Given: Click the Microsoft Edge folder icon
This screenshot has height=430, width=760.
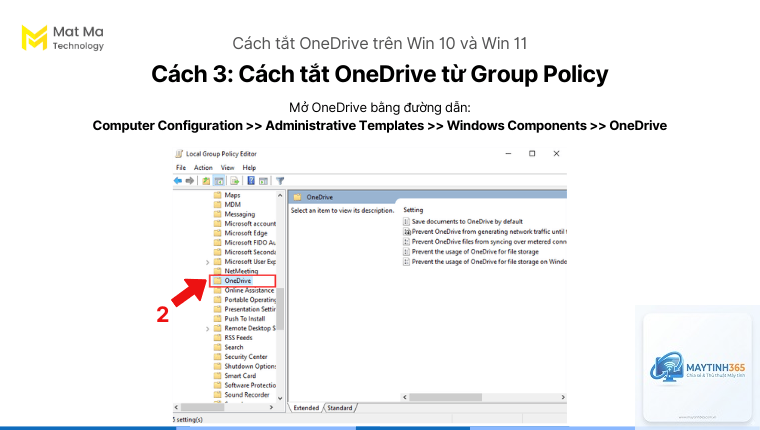Looking at the screenshot, I should (x=218, y=233).
